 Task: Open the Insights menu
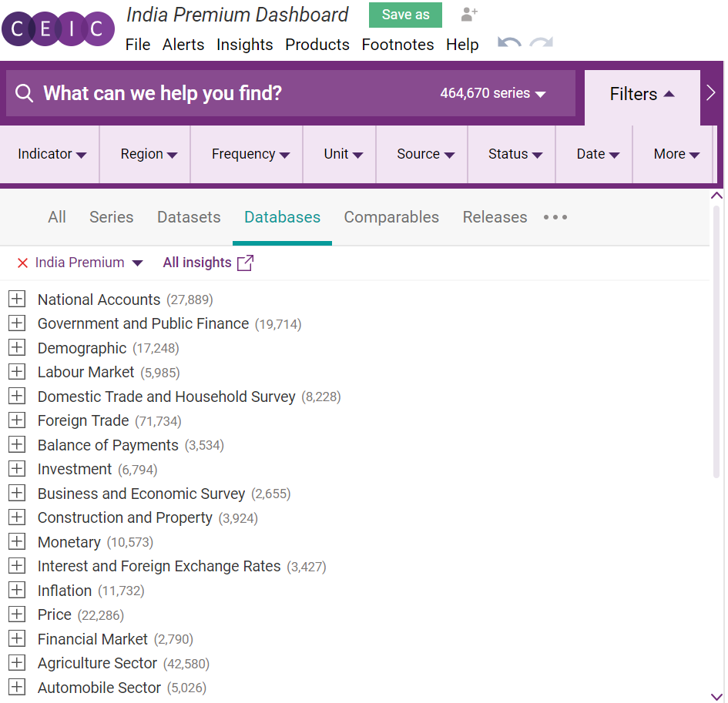click(x=245, y=45)
